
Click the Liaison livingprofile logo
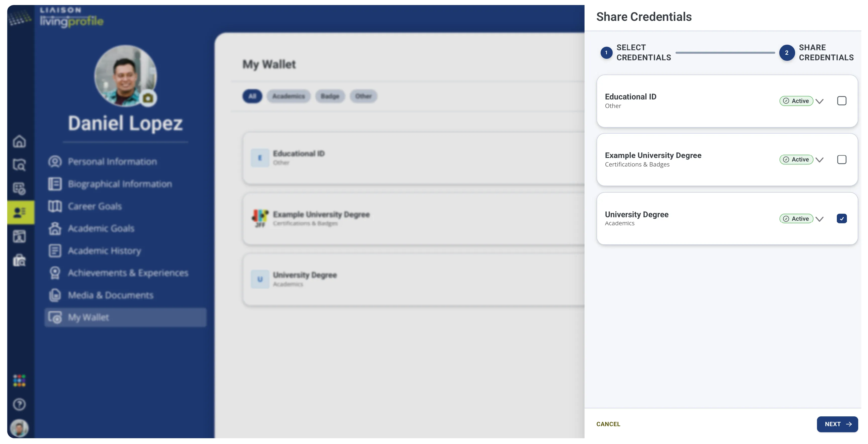[x=71, y=17]
